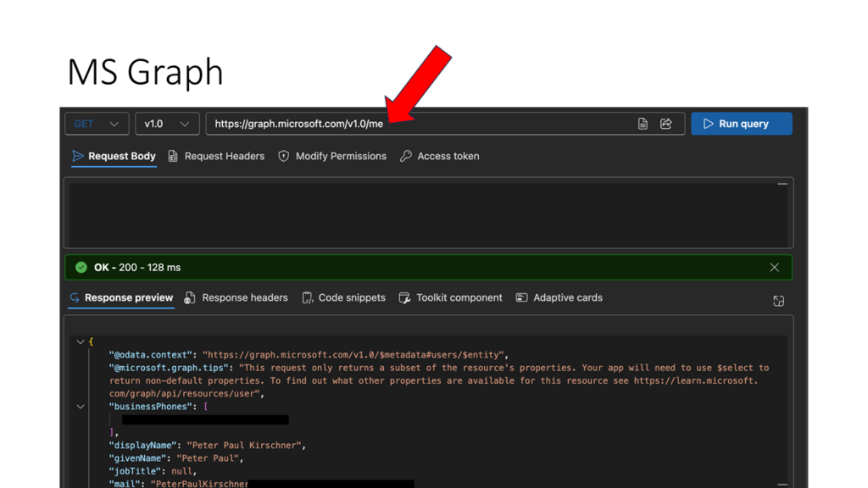Switch to the Request Body tab
868x488 pixels.
point(114,157)
